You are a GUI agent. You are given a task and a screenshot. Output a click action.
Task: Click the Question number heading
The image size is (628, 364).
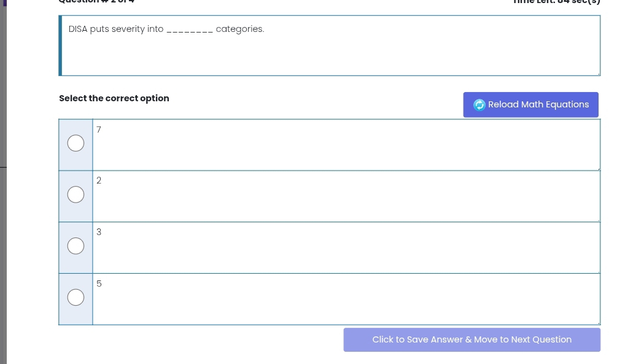click(96, 2)
